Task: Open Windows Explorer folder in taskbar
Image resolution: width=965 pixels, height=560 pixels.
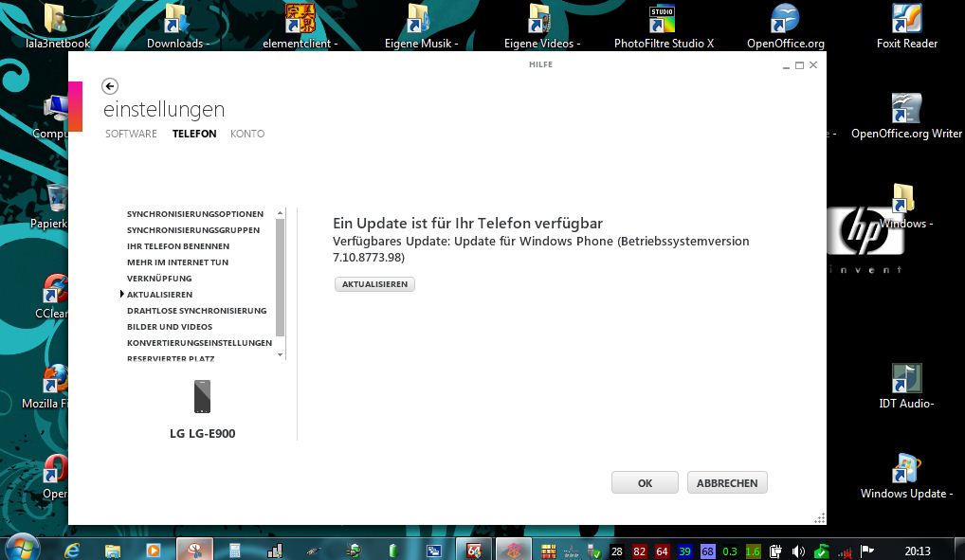Action: pyautogui.click(x=113, y=551)
